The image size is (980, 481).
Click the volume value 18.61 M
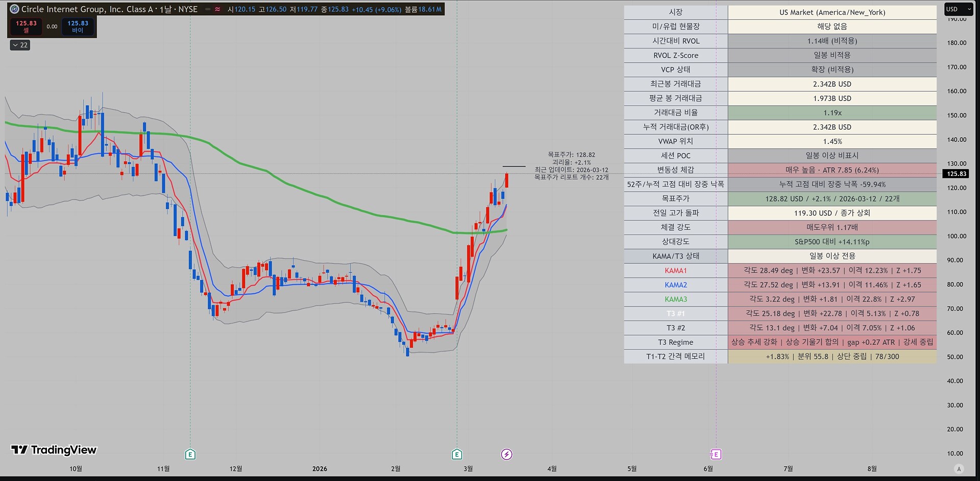(430, 9)
